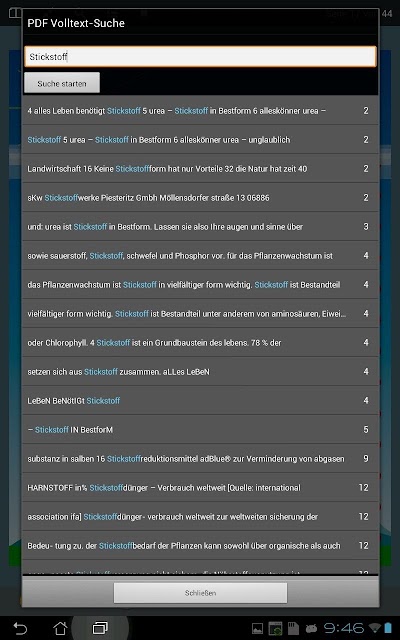Open result 'HARNSTOFF in% Stickstoffdünger'

tap(200, 487)
